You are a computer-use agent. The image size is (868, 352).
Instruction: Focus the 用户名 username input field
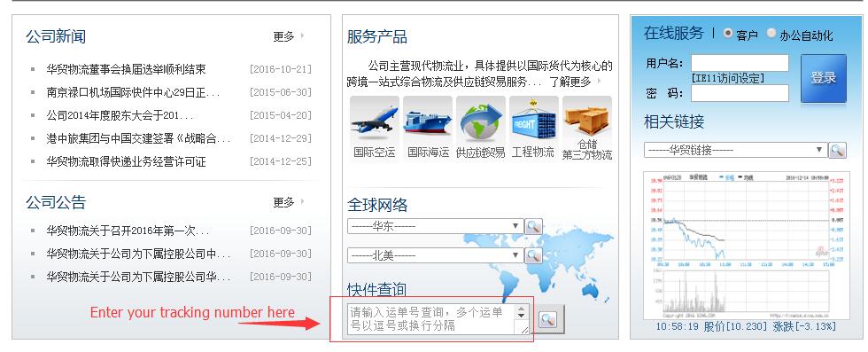740,63
